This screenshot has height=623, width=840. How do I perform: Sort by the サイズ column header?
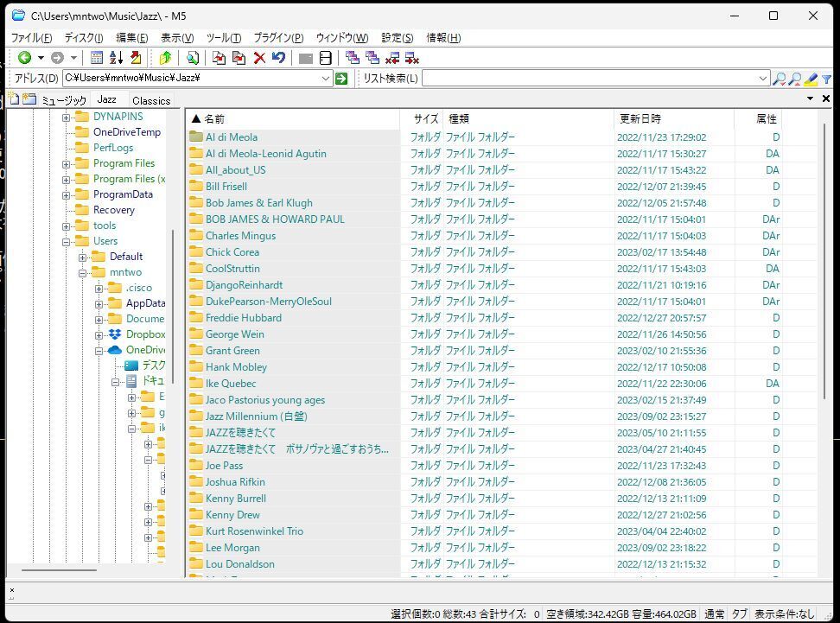[422, 118]
